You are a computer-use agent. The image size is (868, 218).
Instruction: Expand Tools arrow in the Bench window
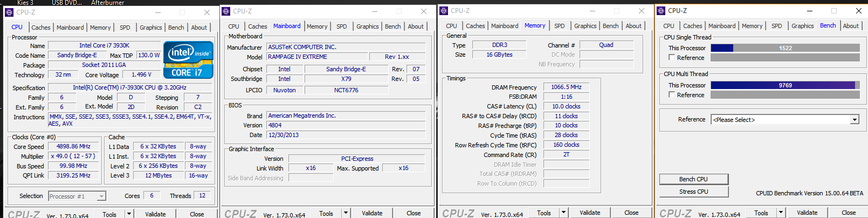pyautogui.click(x=781, y=213)
